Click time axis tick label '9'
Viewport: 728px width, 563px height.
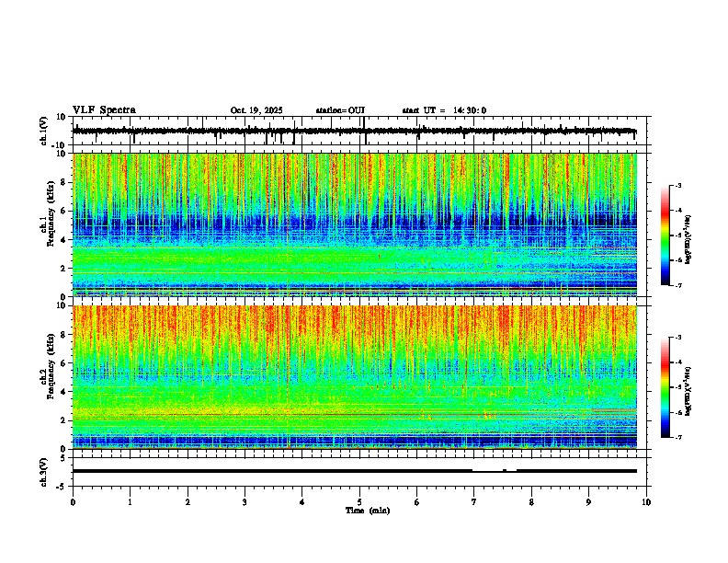click(588, 502)
